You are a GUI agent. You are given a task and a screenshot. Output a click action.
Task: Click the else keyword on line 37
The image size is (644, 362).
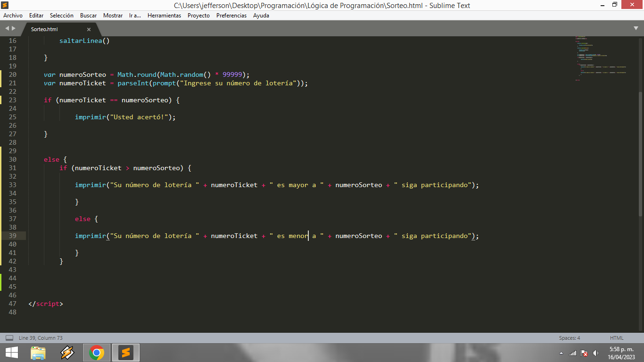(x=83, y=219)
